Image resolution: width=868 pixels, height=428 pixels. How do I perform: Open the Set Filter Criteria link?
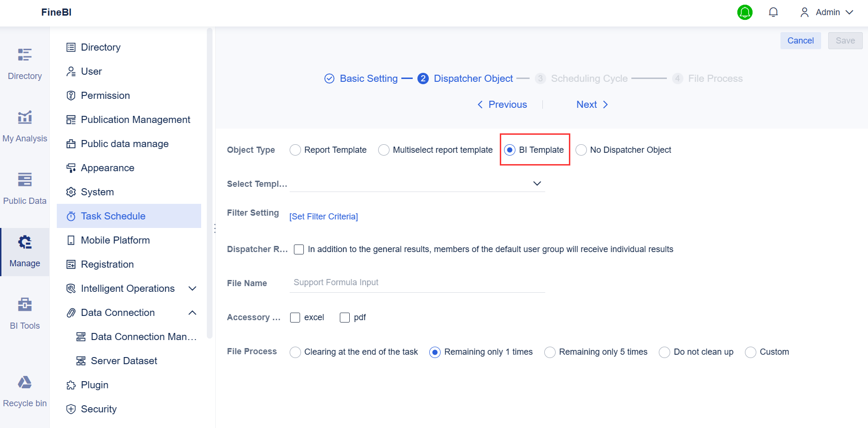(323, 216)
